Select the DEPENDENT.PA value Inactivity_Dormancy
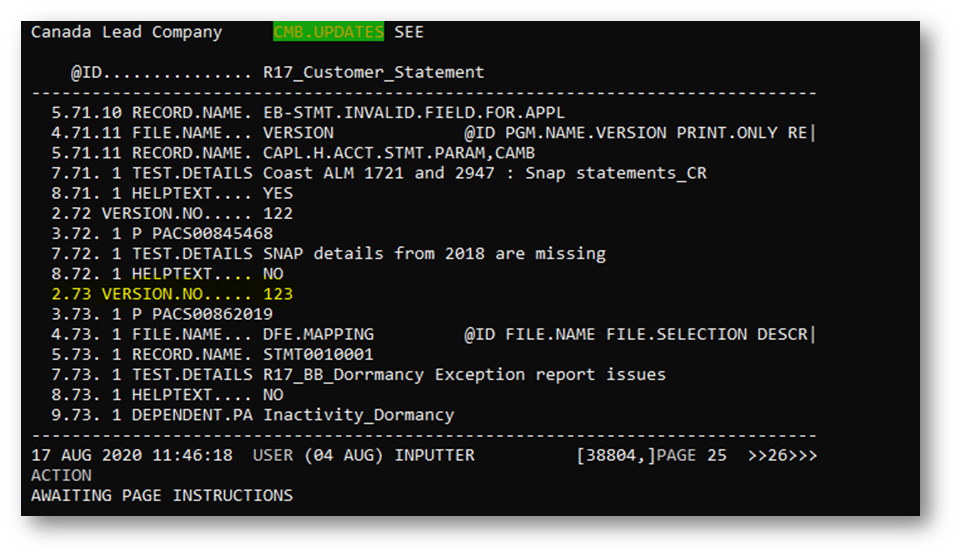Viewport: 962px width, 558px height. coord(358,415)
